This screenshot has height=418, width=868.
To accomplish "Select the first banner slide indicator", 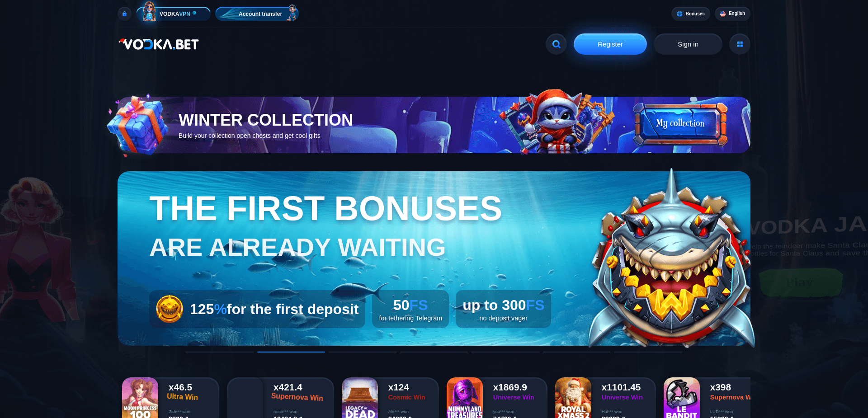I will click(x=220, y=352).
